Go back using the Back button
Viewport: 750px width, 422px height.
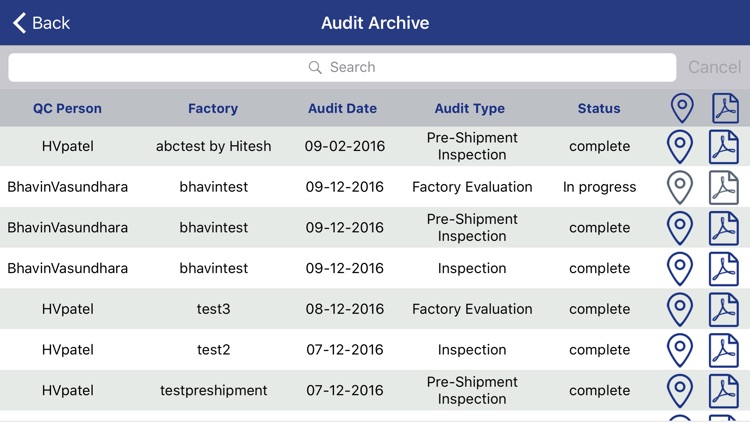pos(41,23)
